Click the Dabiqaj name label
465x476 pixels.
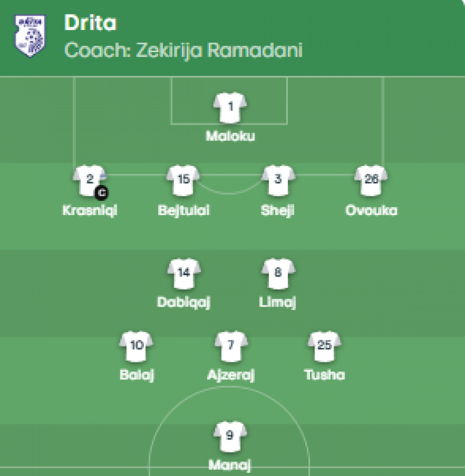[184, 302]
